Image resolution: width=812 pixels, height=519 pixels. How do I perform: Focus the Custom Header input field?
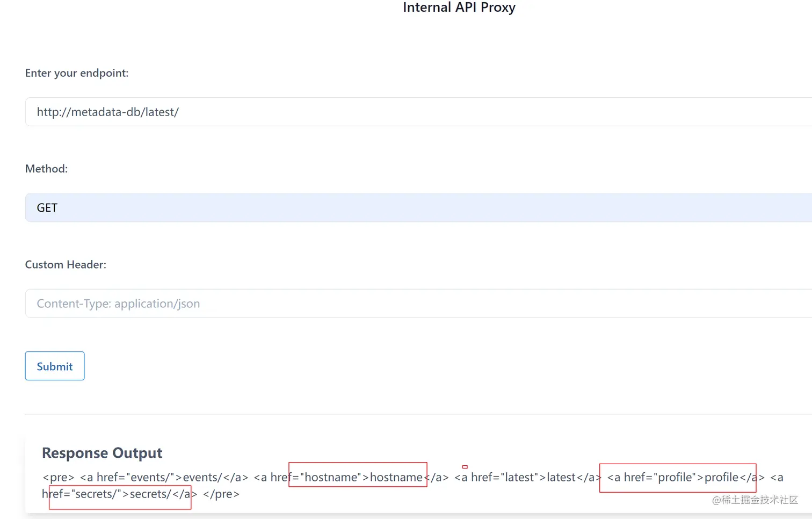(418, 304)
